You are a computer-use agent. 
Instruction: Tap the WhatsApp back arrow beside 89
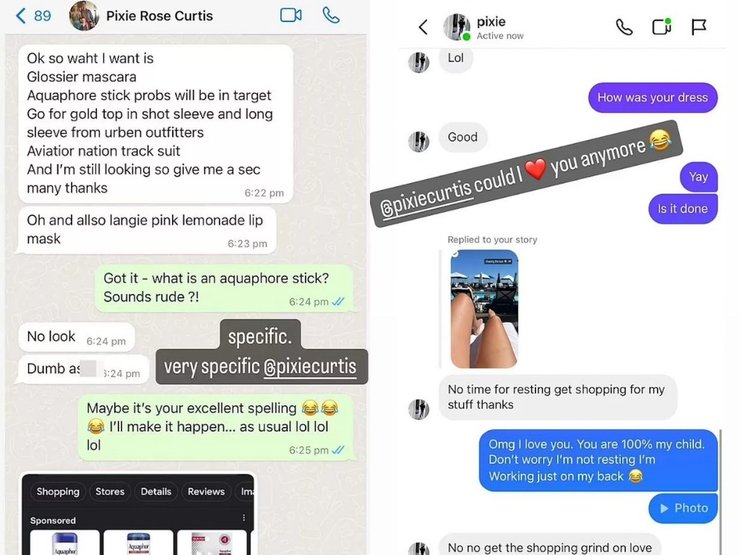click(21, 16)
